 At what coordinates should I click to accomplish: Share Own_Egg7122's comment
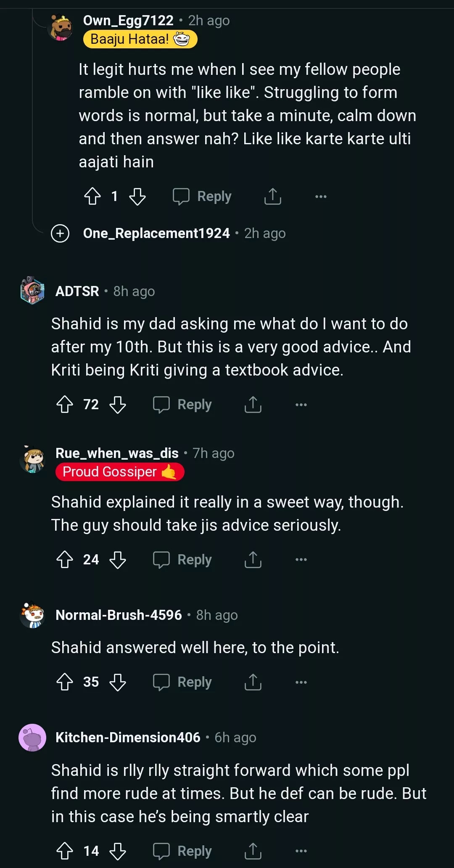tap(272, 196)
